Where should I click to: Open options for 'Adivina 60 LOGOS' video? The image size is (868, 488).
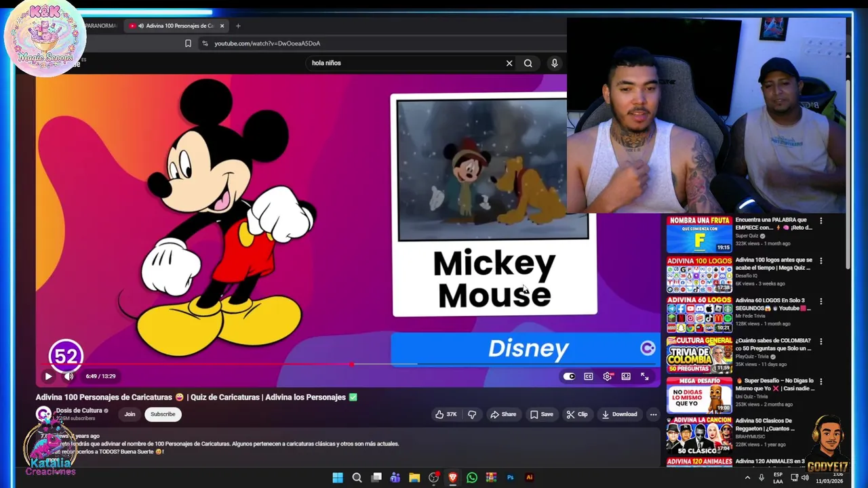(x=821, y=301)
